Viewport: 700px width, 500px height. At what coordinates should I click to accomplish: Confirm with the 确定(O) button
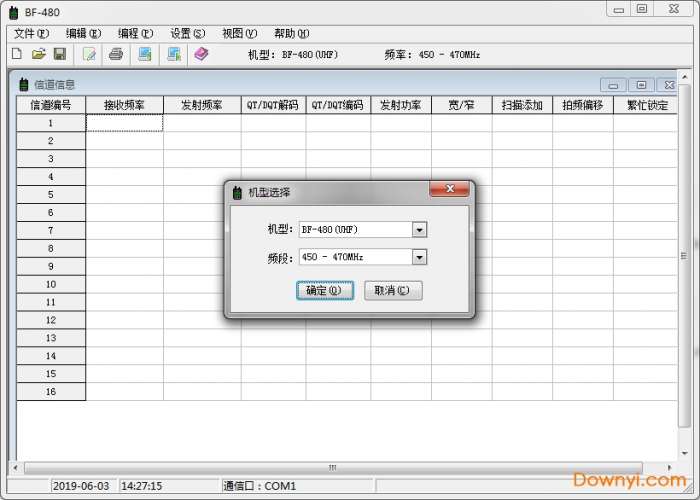pyautogui.click(x=325, y=291)
